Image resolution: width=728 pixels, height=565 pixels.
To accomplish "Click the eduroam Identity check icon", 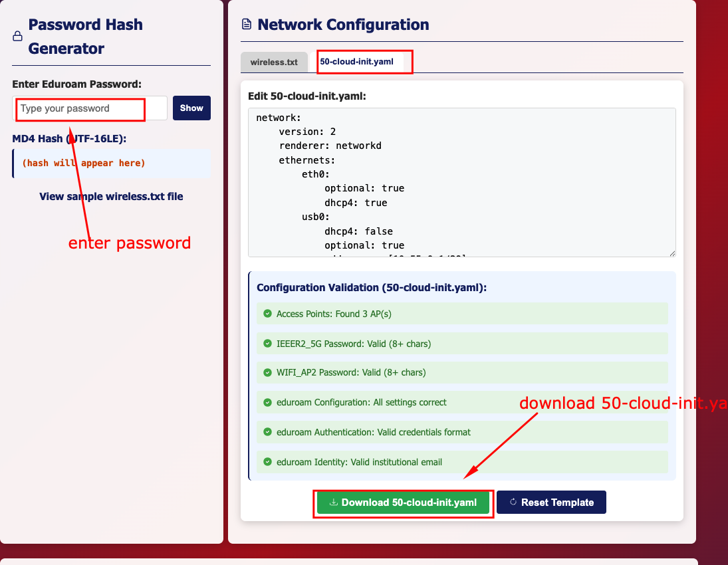I will coord(267,462).
